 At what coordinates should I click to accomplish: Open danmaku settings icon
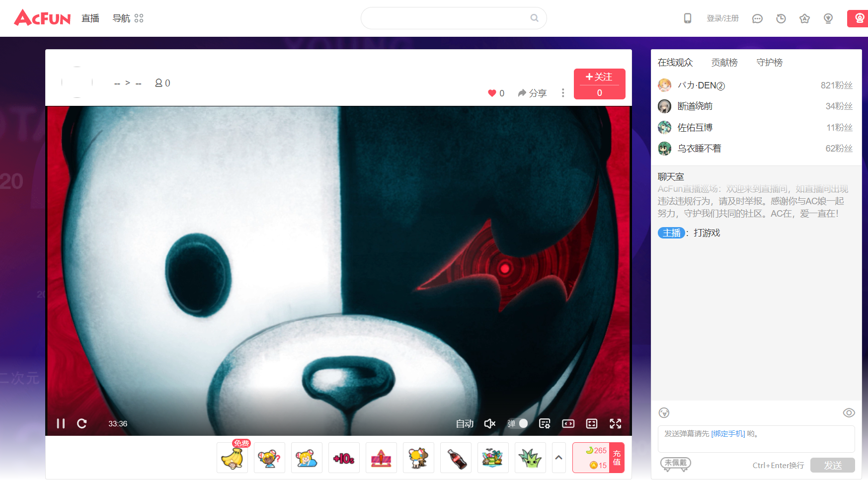point(545,423)
